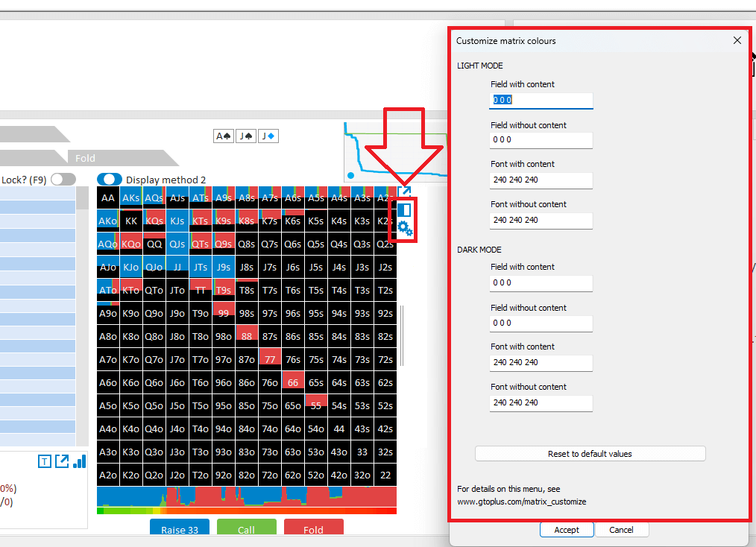The height and width of the screenshot is (547, 756).
Task: Click the Raise 33 action button
Action: click(x=180, y=528)
